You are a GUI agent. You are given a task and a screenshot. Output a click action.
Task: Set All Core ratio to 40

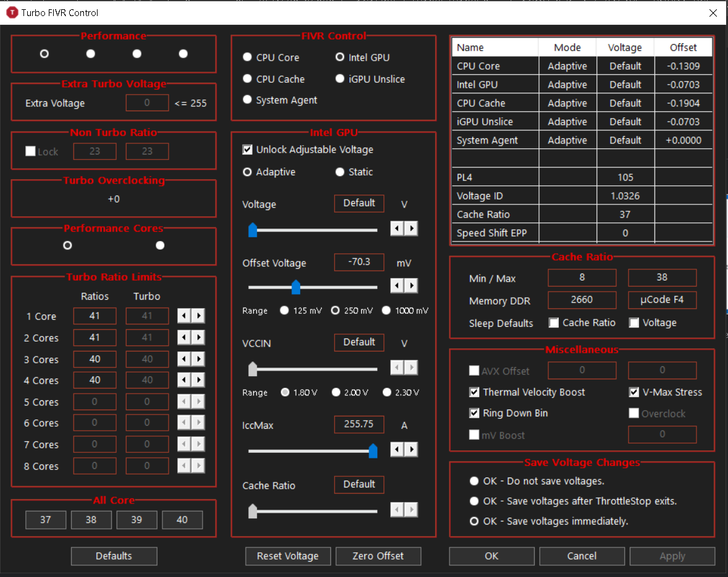[x=182, y=520]
